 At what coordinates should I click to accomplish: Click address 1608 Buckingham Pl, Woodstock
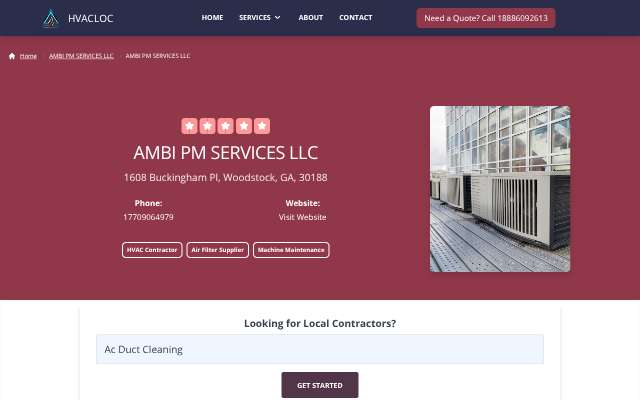coord(226,178)
